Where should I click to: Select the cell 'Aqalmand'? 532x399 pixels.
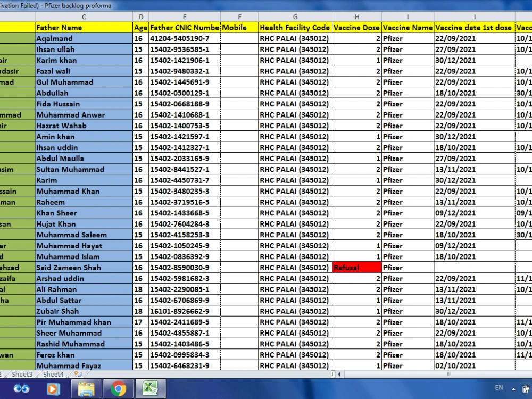click(84, 38)
